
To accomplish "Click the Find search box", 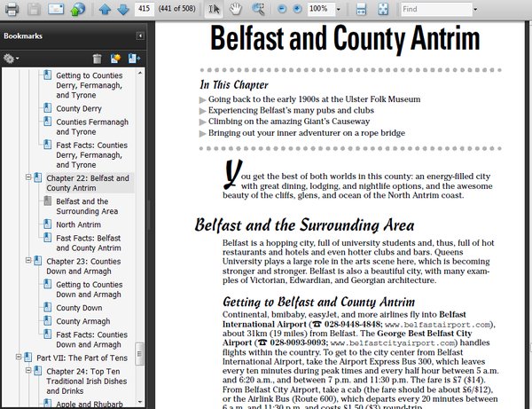I will tap(436, 9).
